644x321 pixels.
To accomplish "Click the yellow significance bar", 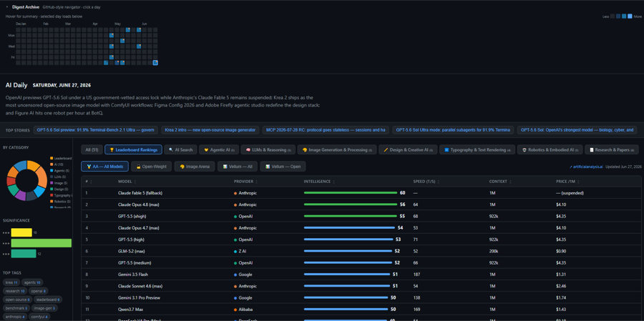I will pos(21,233).
